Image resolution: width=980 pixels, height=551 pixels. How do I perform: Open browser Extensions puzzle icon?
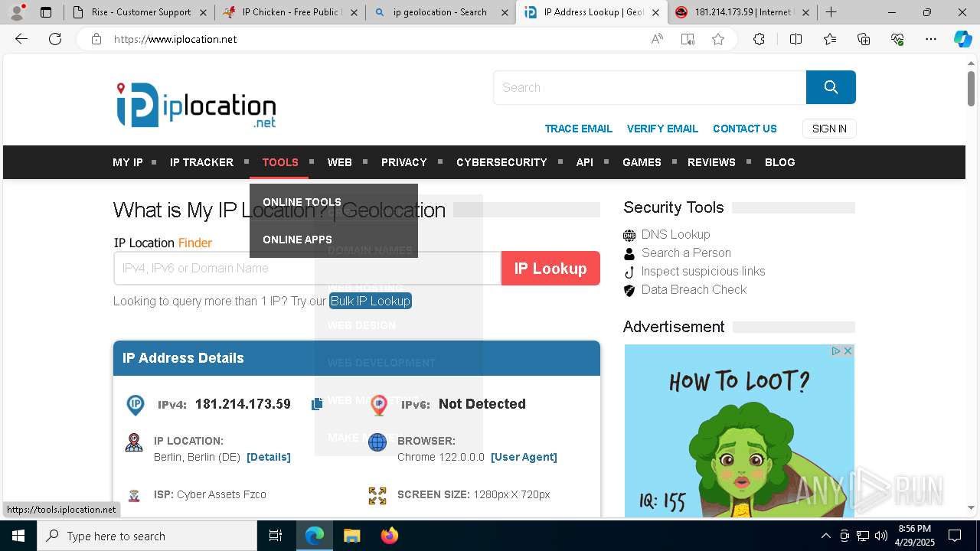(759, 39)
